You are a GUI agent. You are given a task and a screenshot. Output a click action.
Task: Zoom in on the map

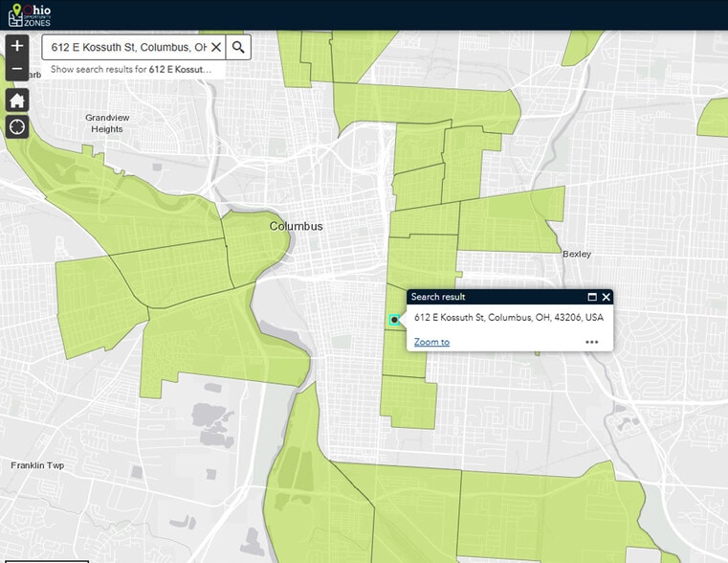17,46
